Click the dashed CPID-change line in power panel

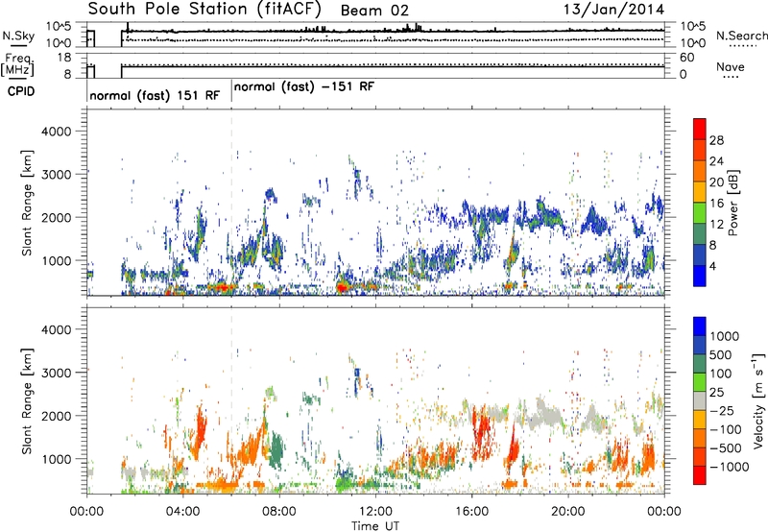point(231,203)
